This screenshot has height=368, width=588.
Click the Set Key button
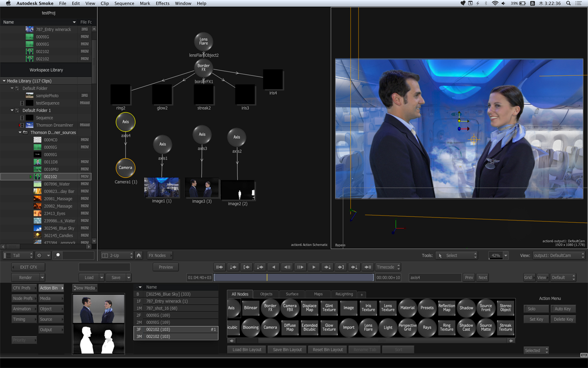point(536,319)
